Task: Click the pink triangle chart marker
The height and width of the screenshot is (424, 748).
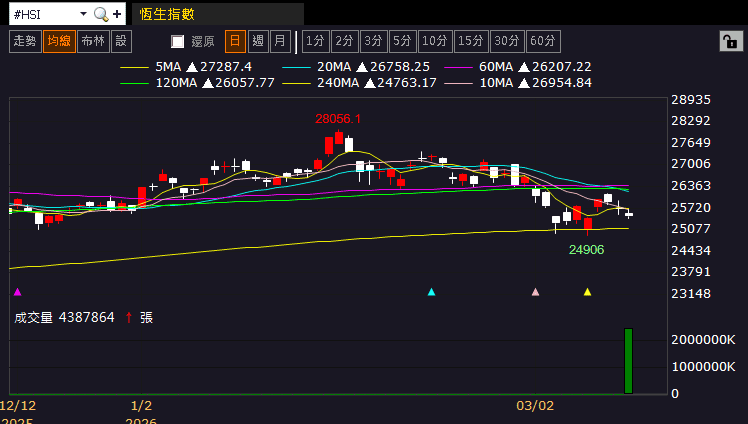Action: tap(535, 292)
